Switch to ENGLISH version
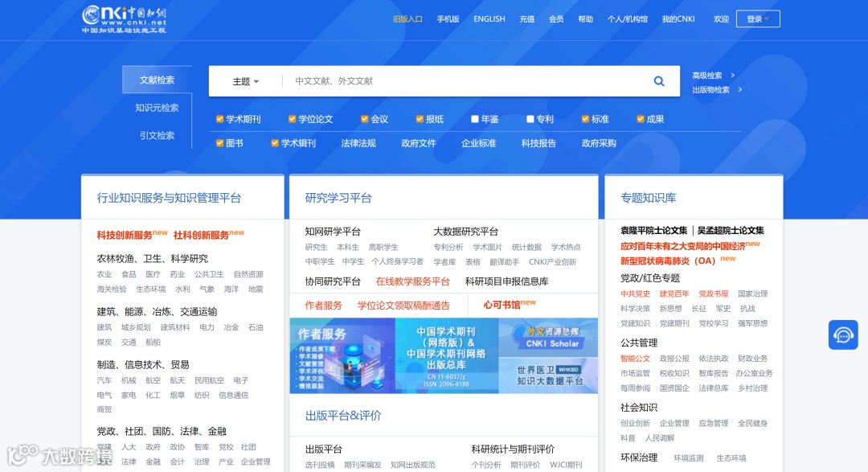 [x=489, y=18]
